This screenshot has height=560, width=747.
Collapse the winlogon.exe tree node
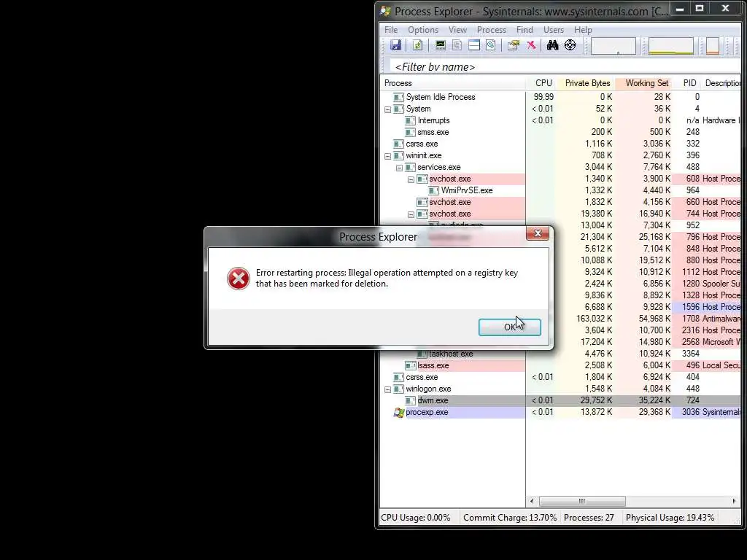(388, 389)
